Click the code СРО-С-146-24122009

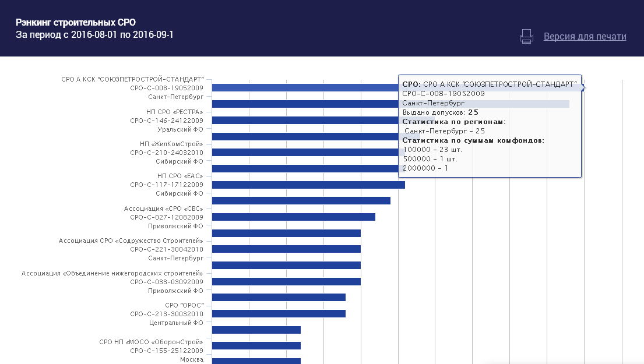pyautogui.click(x=167, y=121)
